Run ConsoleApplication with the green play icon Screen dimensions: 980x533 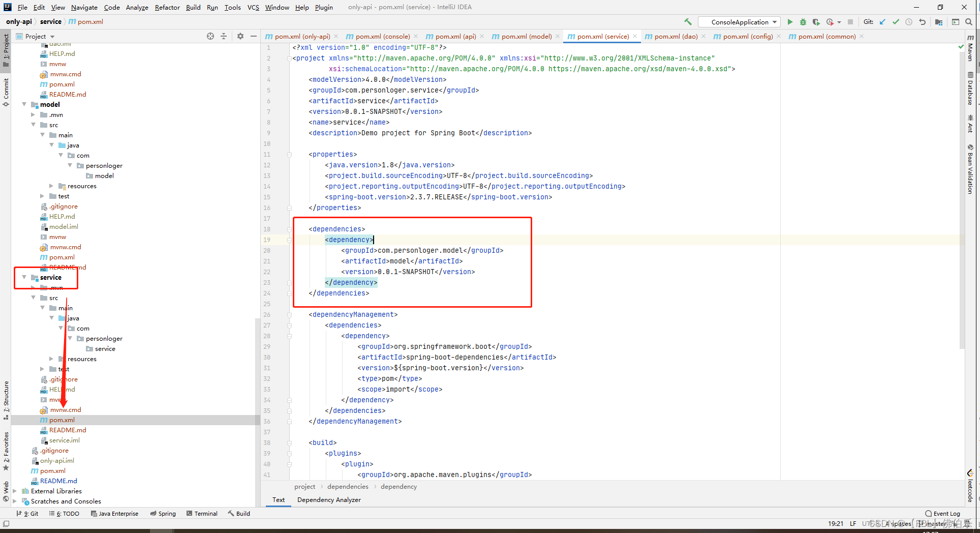[x=790, y=22]
